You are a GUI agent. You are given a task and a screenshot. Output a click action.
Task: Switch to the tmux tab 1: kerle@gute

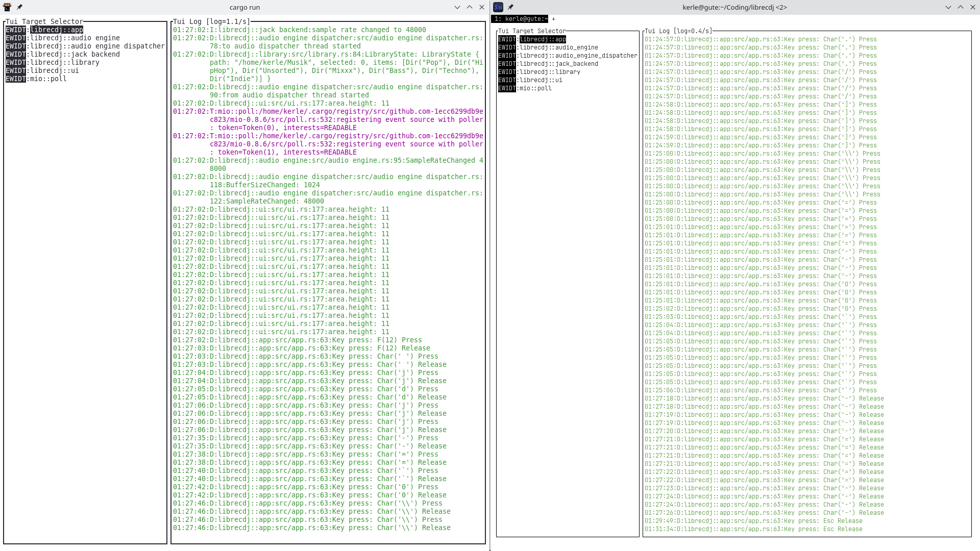pos(520,18)
